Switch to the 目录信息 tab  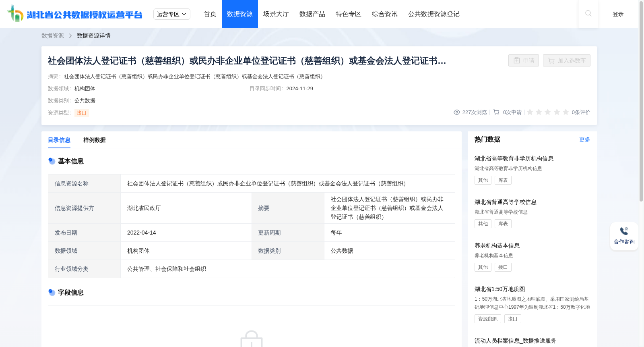pyautogui.click(x=59, y=140)
